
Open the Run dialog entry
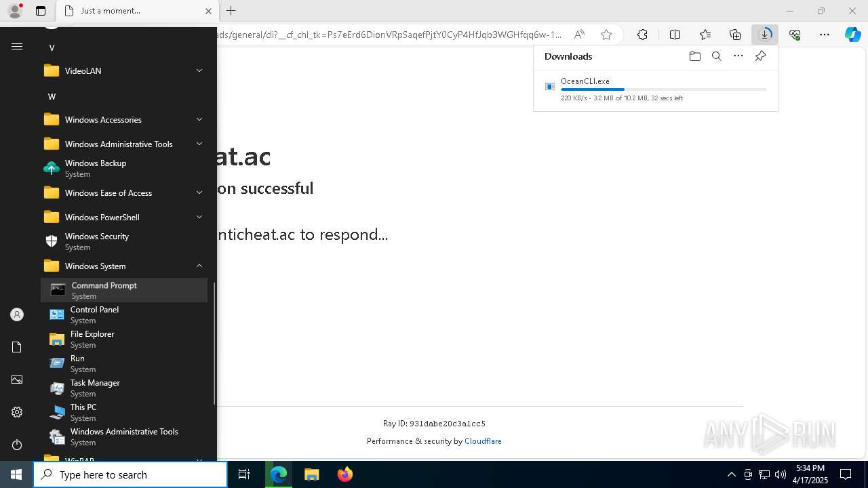click(124, 363)
